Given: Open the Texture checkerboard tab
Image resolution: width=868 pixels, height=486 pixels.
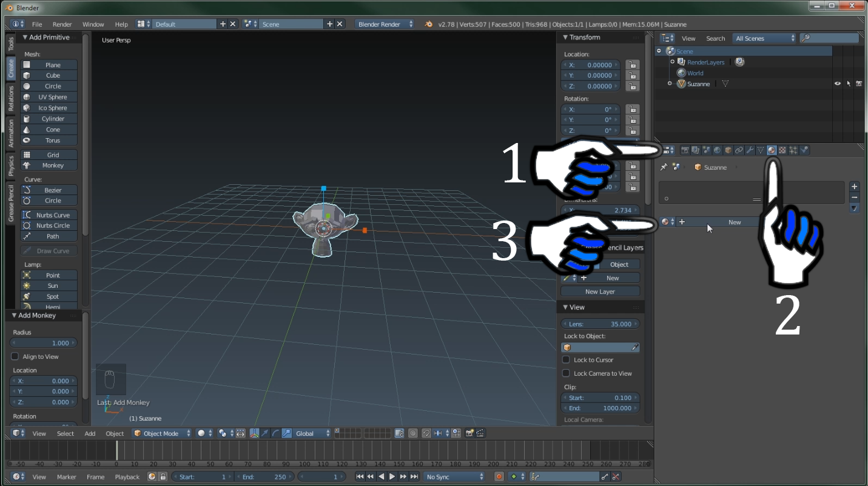Looking at the screenshot, I should 782,150.
